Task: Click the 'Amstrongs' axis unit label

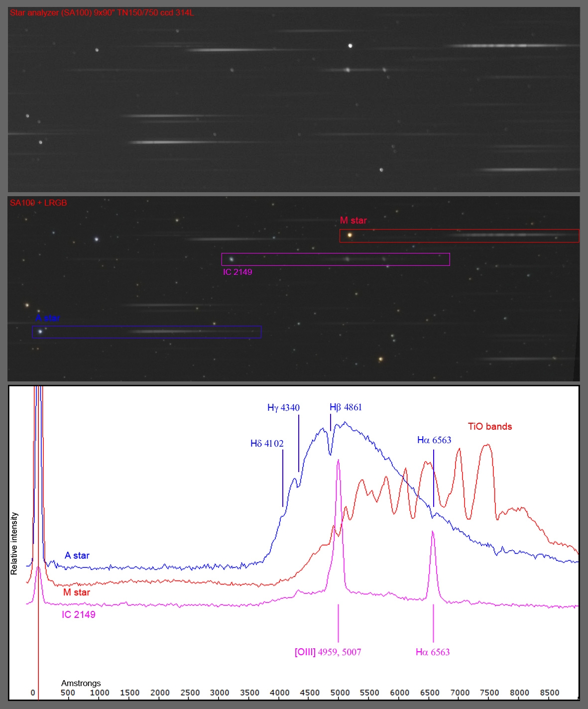Action: [x=81, y=683]
